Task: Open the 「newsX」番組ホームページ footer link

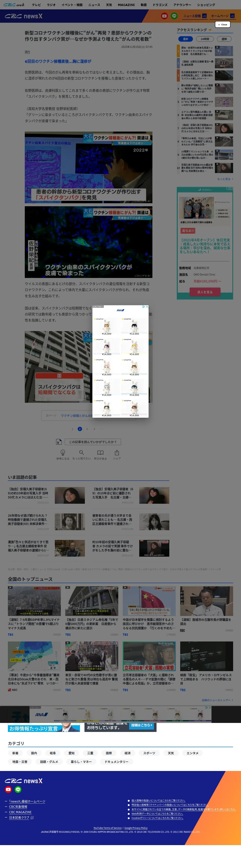Action: tap(27, 801)
